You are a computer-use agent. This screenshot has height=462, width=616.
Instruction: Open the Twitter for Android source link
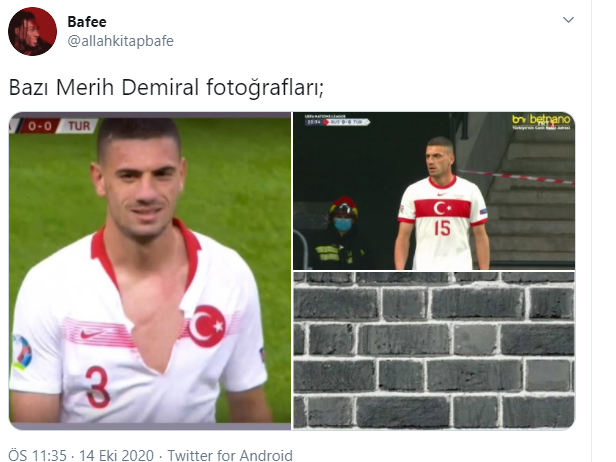tap(230, 455)
